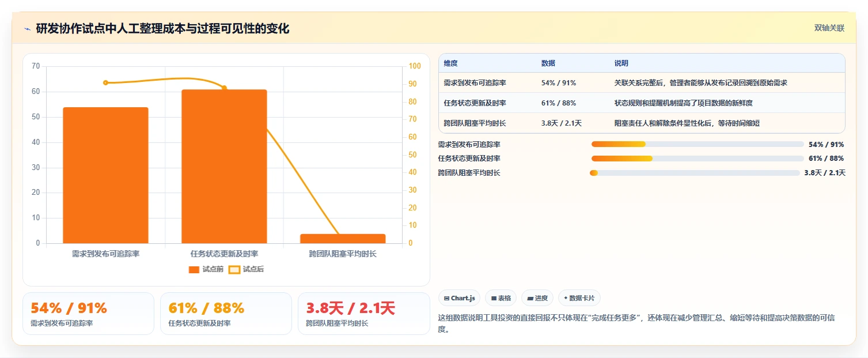Image resolution: width=868 pixels, height=358 pixels.
Task: Click the 需求到发布可追踪率 progress bar
Action: [698, 144]
